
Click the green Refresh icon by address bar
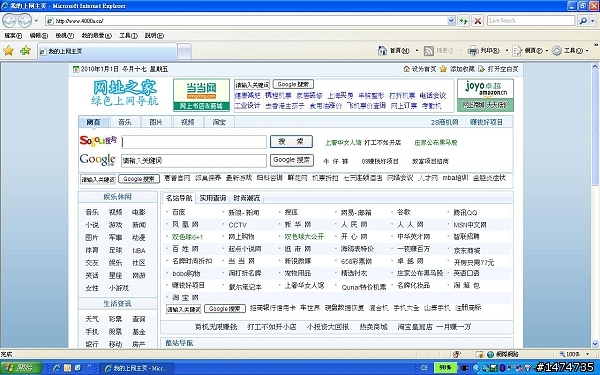tap(463, 21)
